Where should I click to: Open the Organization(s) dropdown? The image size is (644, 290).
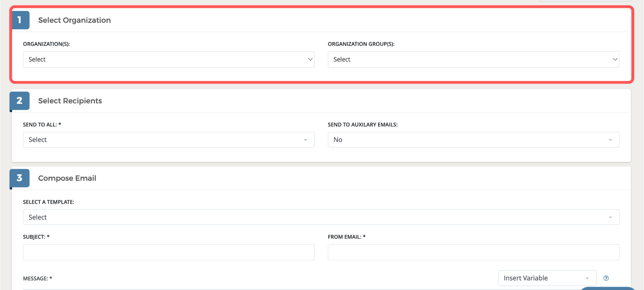click(x=169, y=59)
